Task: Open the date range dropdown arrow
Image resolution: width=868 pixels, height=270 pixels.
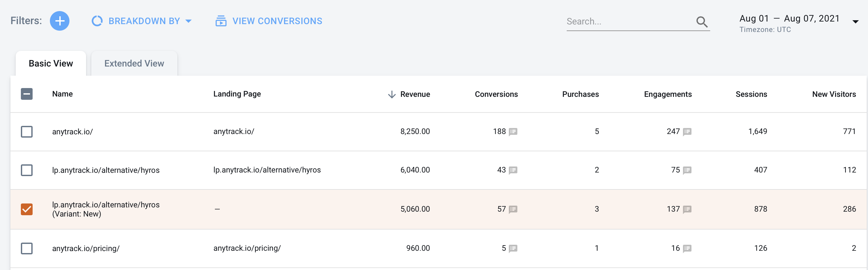Action: click(855, 22)
